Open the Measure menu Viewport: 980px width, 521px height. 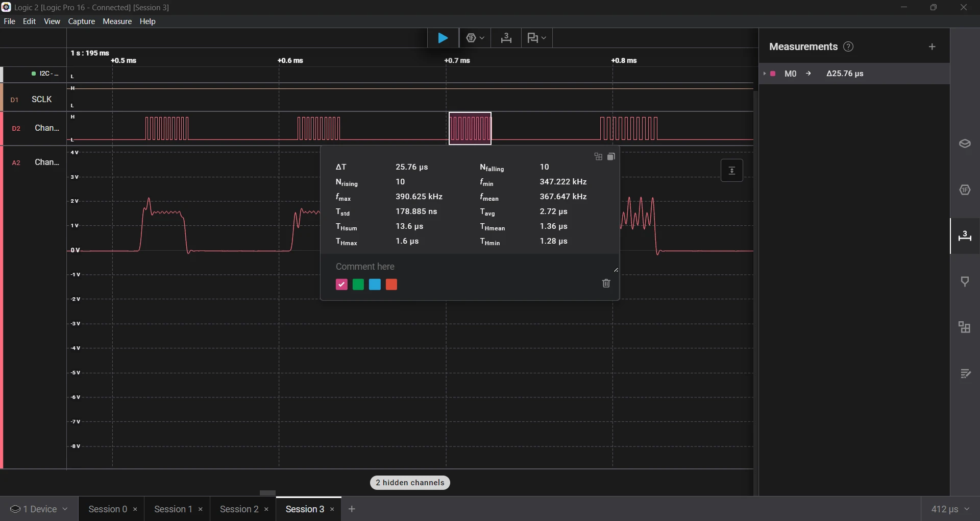click(117, 21)
